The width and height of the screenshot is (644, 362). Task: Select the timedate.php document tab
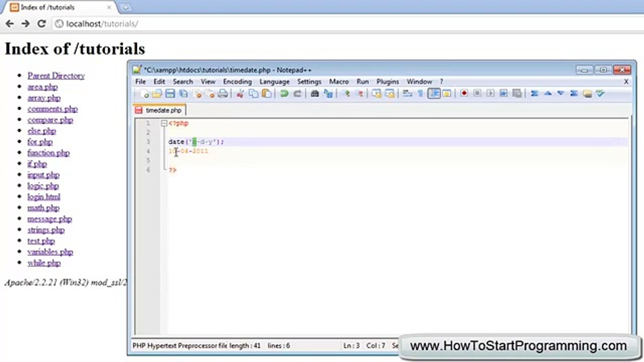(159, 110)
